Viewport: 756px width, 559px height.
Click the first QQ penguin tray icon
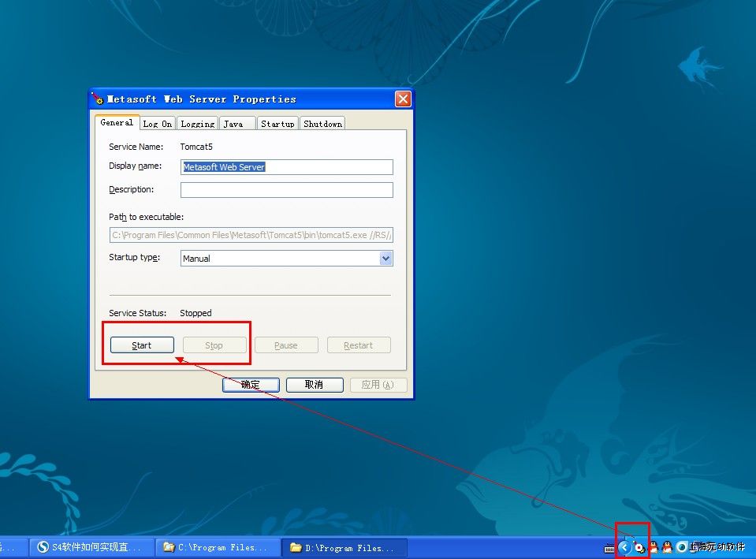(x=654, y=547)
